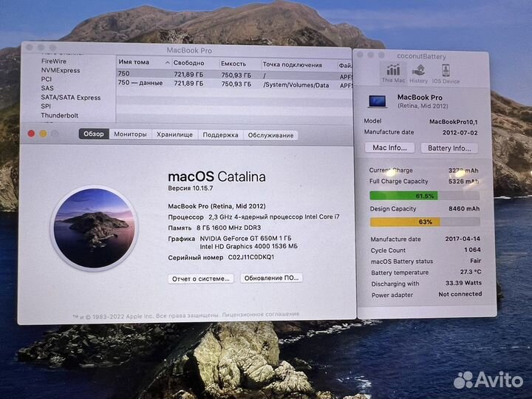Open the iOS Device view in coconutBattery
The image size is (532, 399).
[x=446, y=74]
